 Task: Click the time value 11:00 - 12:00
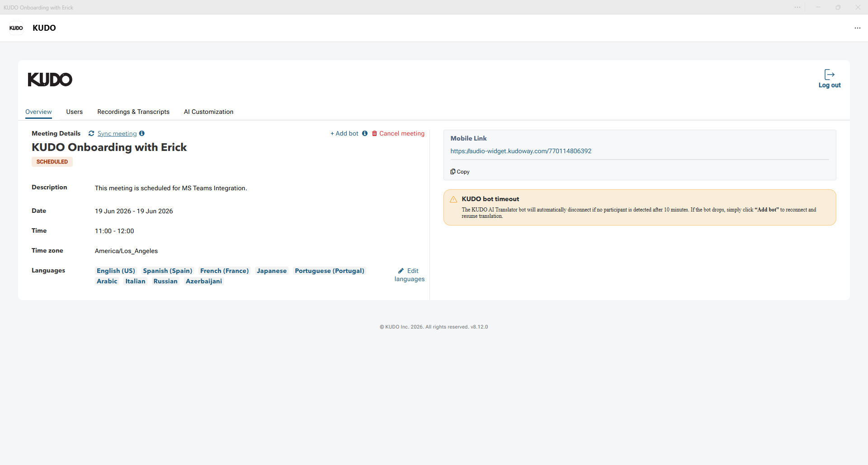[114, 231]
